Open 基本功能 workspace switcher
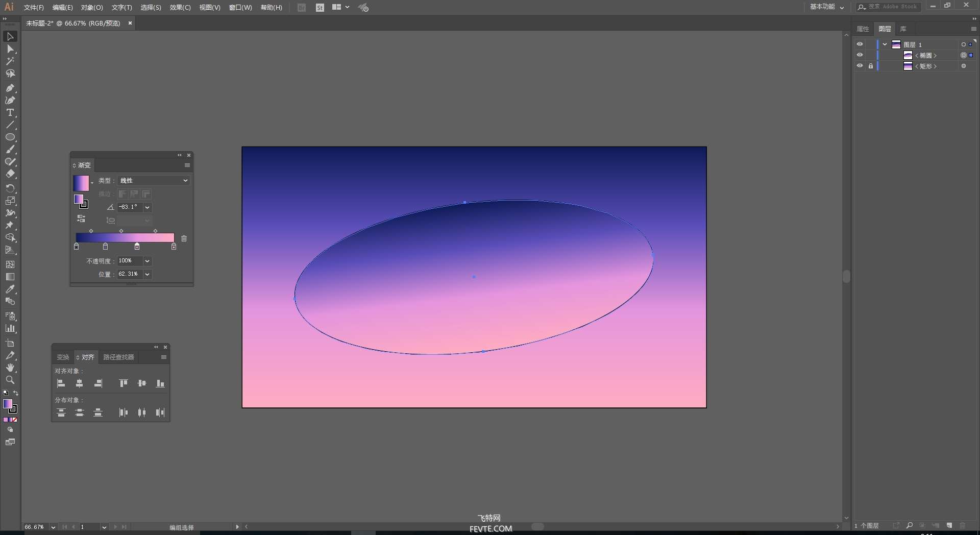Image resolution: width=980 pixels, height=535 pixels. pyautogui.click(x=827, y=7)
